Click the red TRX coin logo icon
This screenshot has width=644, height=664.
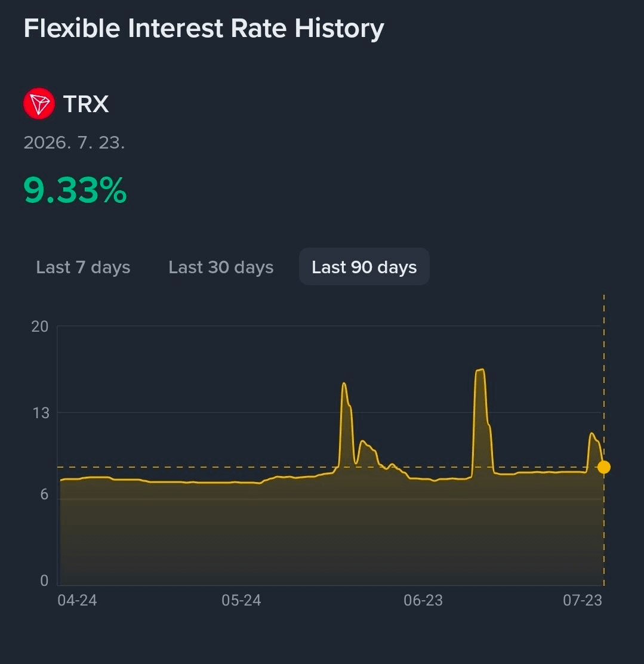(x=39, y=104)
